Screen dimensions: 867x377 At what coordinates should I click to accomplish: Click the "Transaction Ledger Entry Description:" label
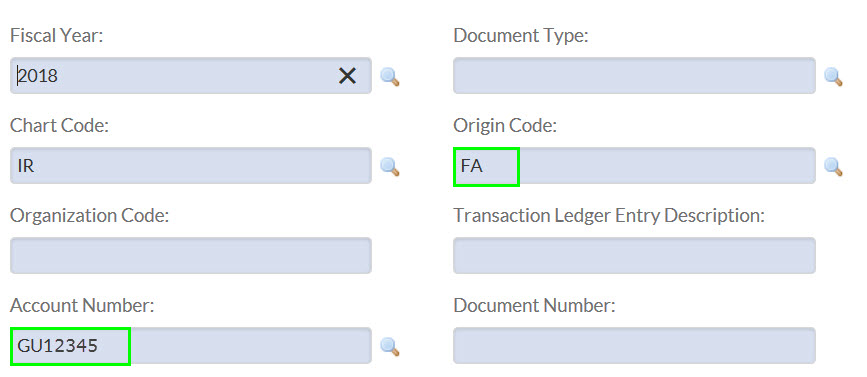point(609,216)
